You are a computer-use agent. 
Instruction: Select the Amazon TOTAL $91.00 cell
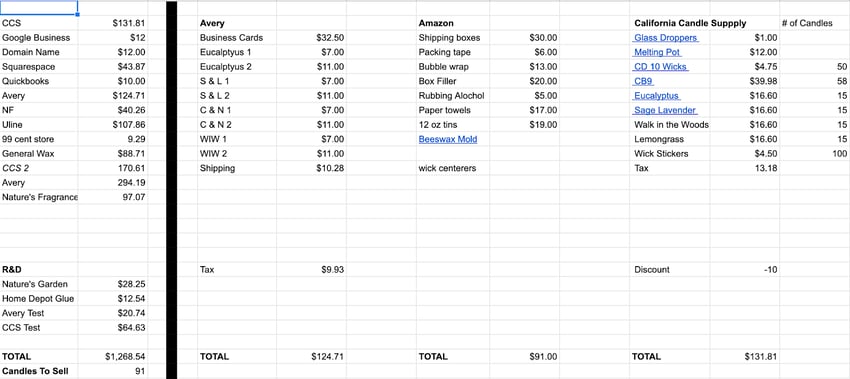tap(525, 357)
